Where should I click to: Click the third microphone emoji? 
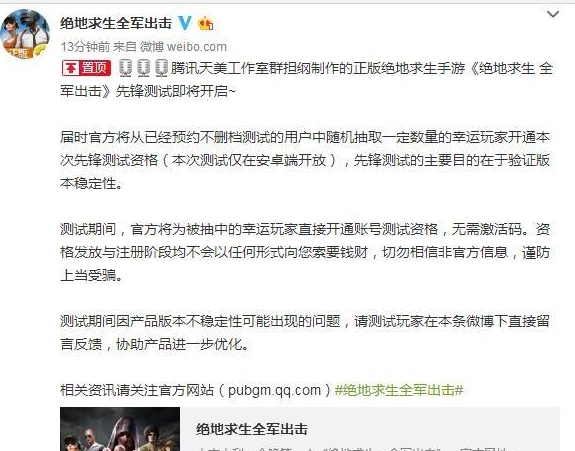pyautogui.click(x=161, y=68)
